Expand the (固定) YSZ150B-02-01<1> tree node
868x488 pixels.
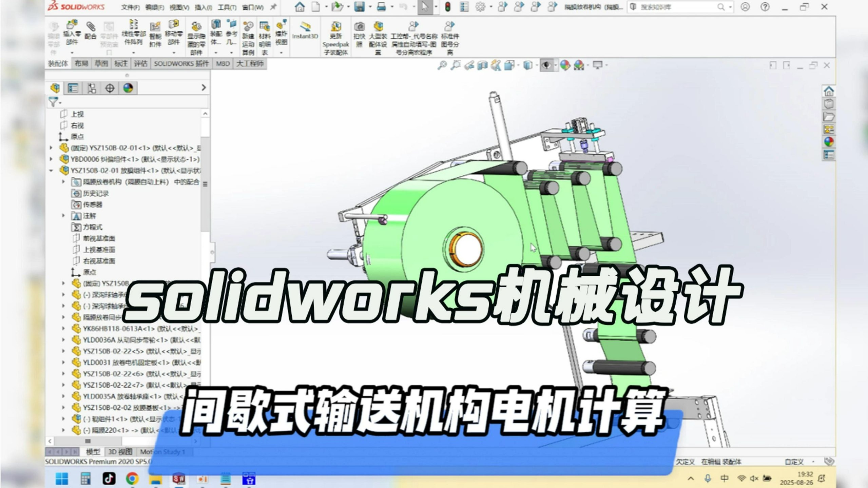click(51, 148)
